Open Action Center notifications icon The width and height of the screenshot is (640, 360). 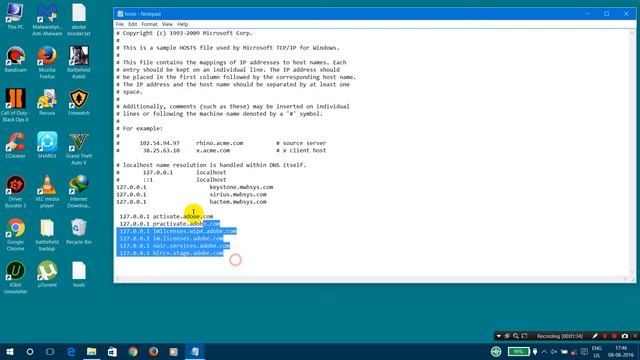(x=584, y=351)
